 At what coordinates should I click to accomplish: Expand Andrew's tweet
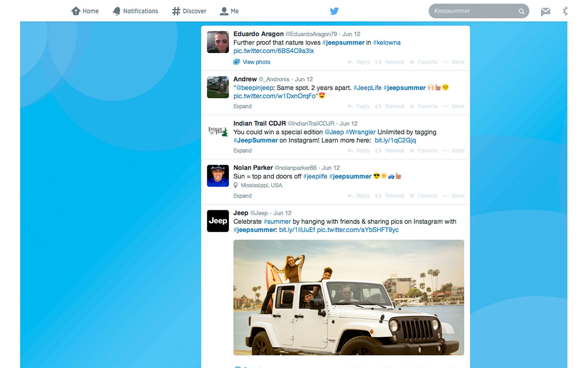coord(243,106)
